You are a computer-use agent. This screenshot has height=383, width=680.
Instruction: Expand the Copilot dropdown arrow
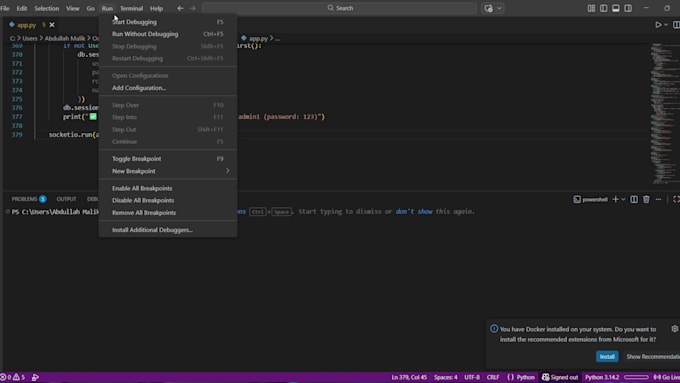coord(499,8)
